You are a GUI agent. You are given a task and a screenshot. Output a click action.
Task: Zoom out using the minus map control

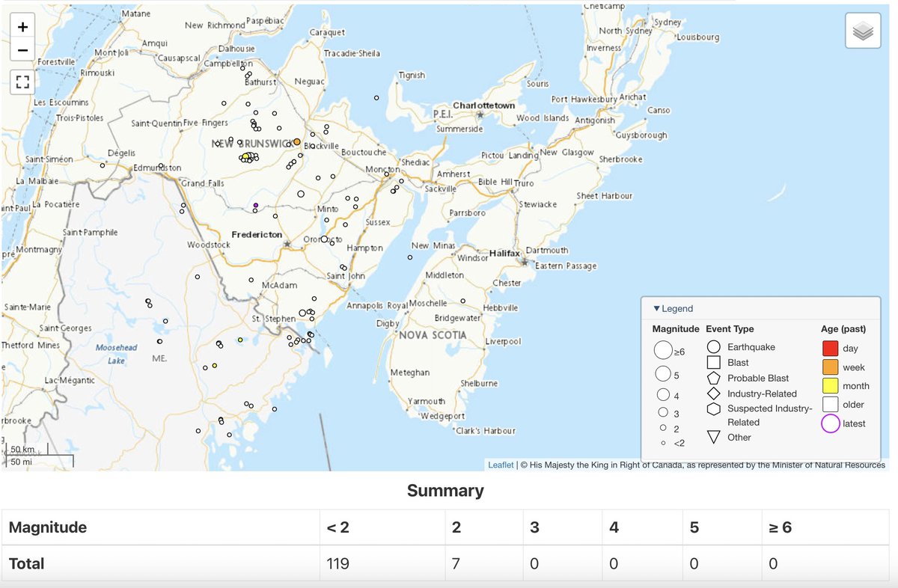(x=22, y=50)
